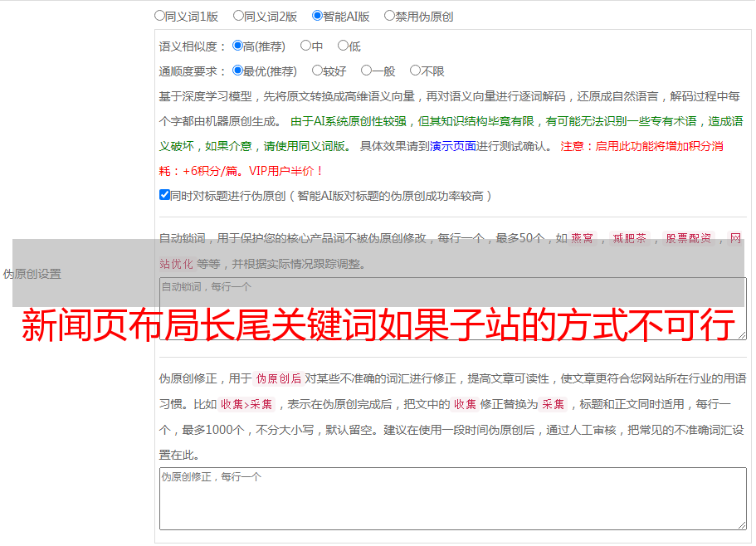This screenshot has height=546, width=756.
Task: Focus the 伪原创修正 text area
Action: 452,498
